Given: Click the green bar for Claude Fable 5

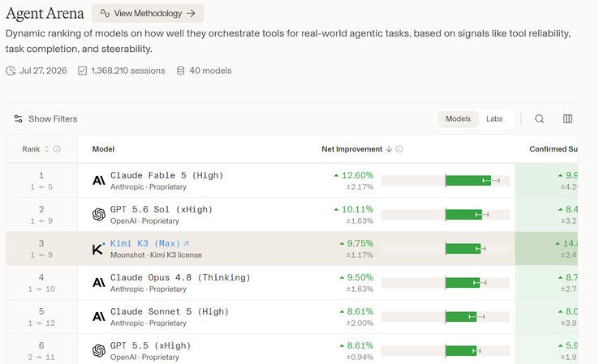Looking at the screenshot, I should point(468,181).
